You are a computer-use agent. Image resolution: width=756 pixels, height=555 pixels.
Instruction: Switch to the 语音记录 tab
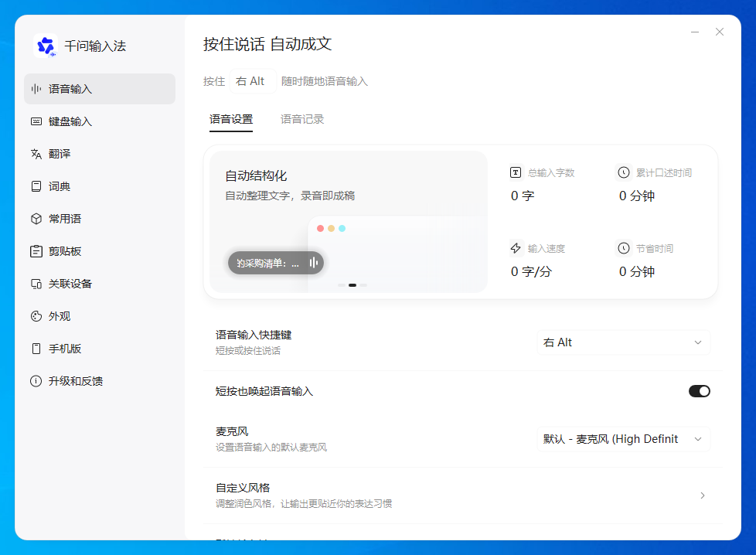(302, 119)
